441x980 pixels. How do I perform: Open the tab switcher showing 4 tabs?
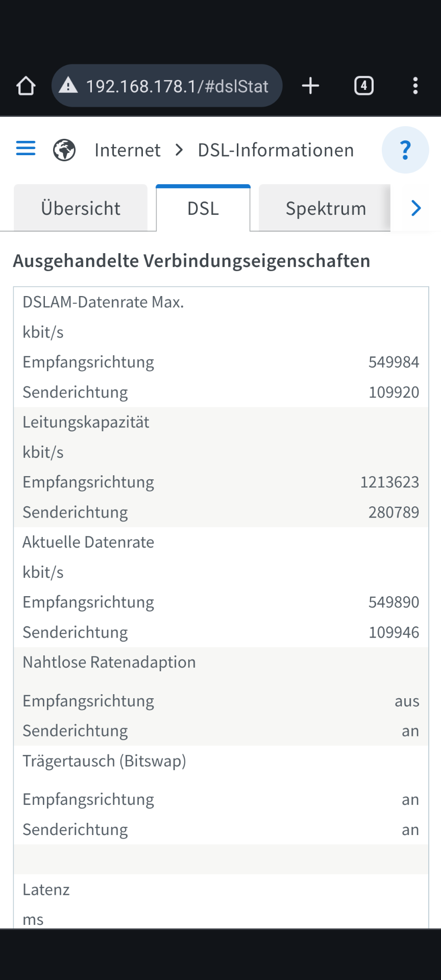[x=364, y=85]
